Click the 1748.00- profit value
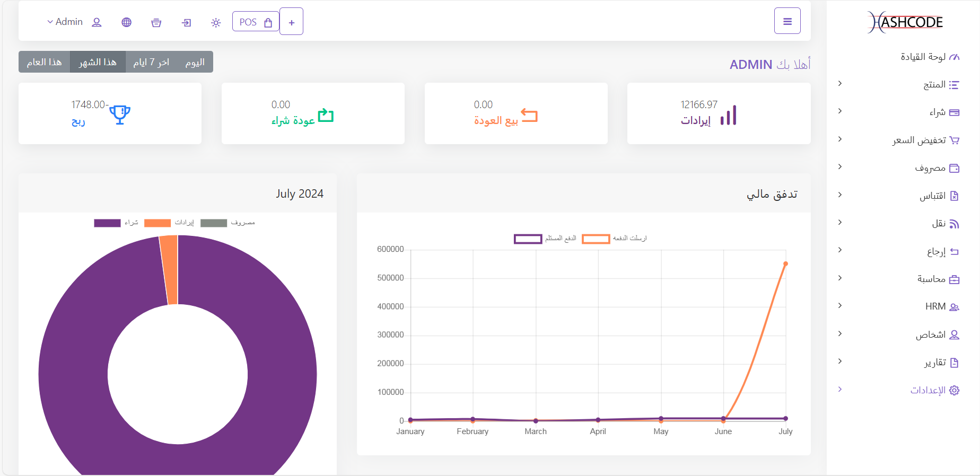The height and width of the screenshot is (476, 980). click(x=90, y=105)
